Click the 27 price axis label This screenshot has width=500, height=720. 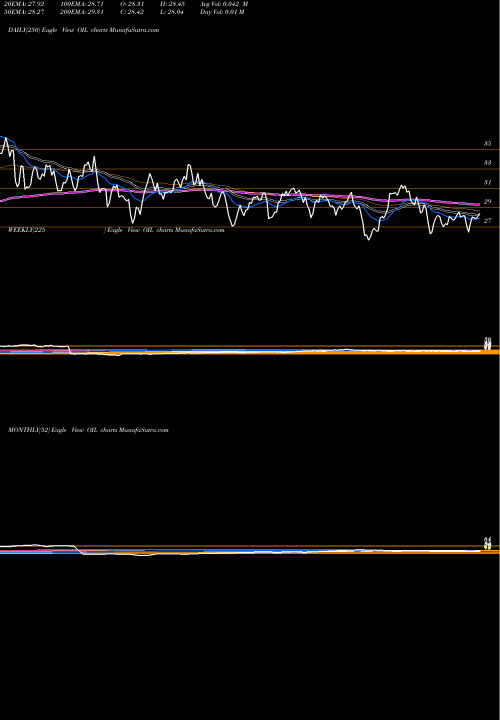coord(488,221)
